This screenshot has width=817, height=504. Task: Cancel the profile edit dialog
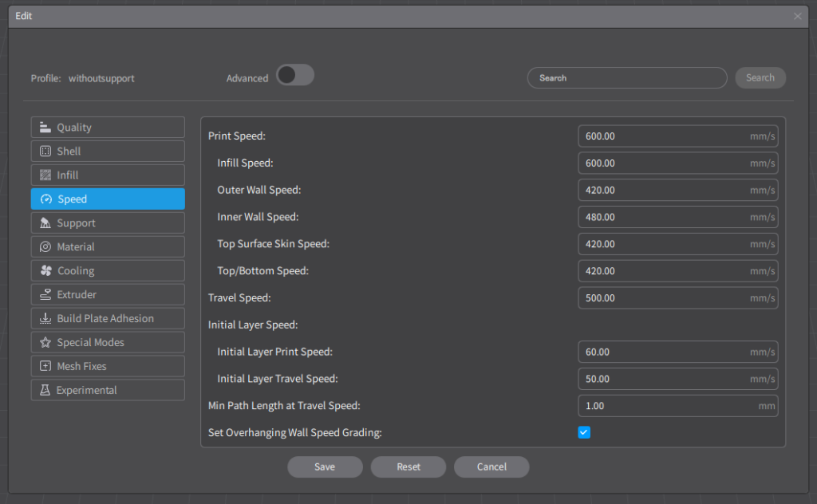pos(491,467)
